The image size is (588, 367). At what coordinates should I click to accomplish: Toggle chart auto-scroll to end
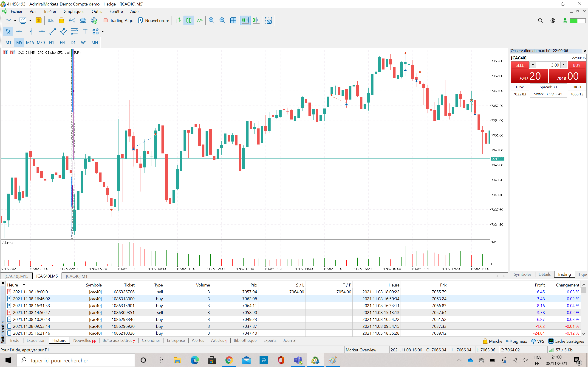coord(245,21)
